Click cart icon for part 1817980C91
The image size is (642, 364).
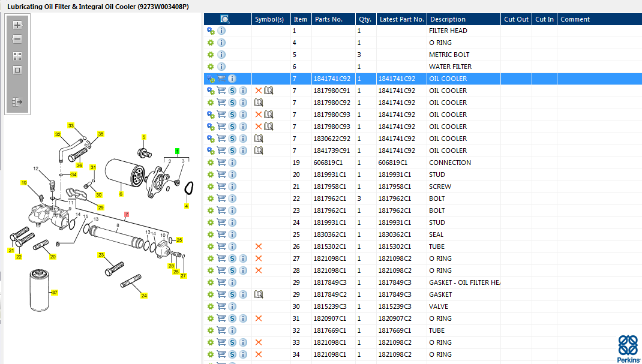click(221, 91)
